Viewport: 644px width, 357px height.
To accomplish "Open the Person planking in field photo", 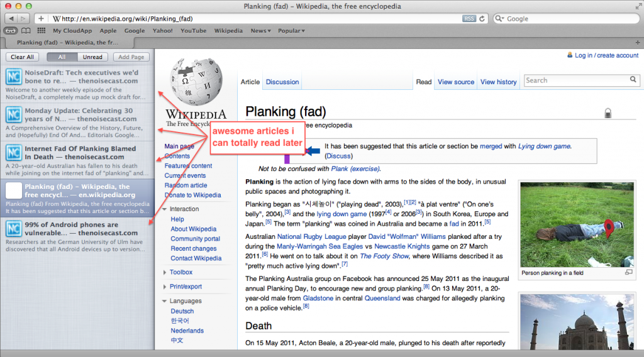I will (577, 224).
